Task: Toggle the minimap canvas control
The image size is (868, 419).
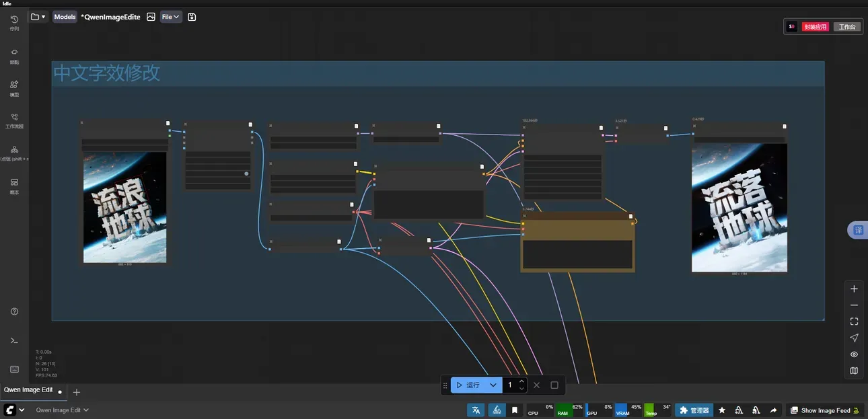Action: [x=854, y=371]
